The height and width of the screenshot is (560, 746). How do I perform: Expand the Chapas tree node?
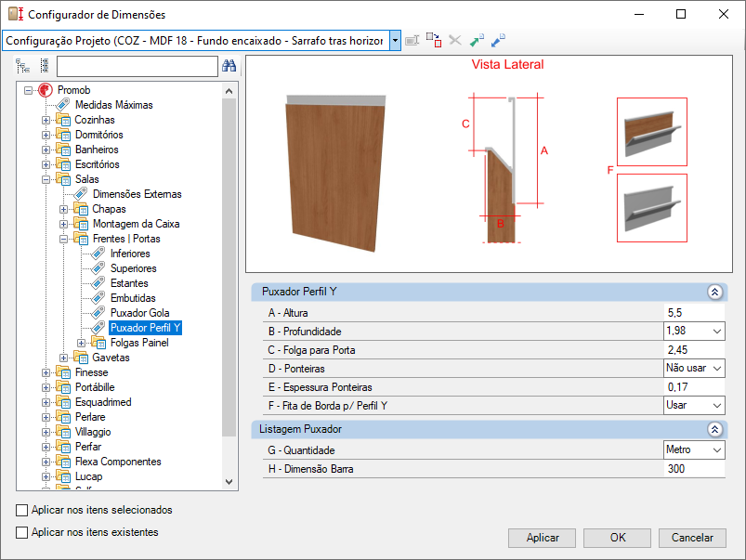63,209
